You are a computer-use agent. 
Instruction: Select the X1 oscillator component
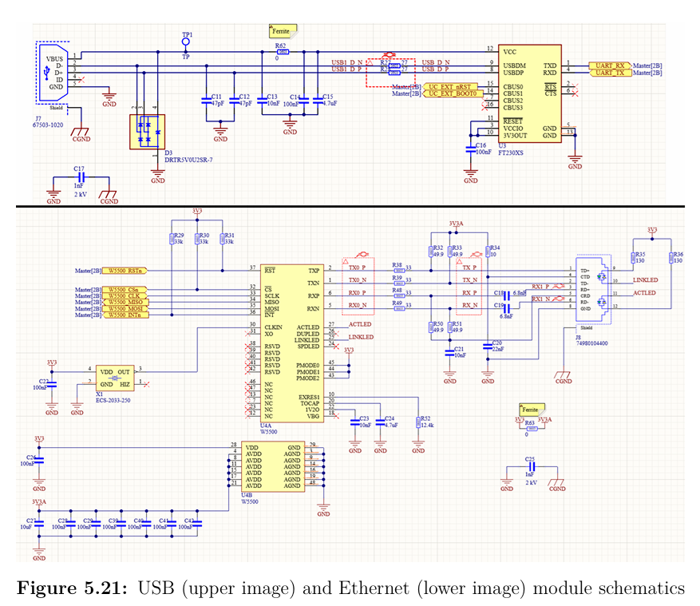pyautogui.click(x=115, y=376)
